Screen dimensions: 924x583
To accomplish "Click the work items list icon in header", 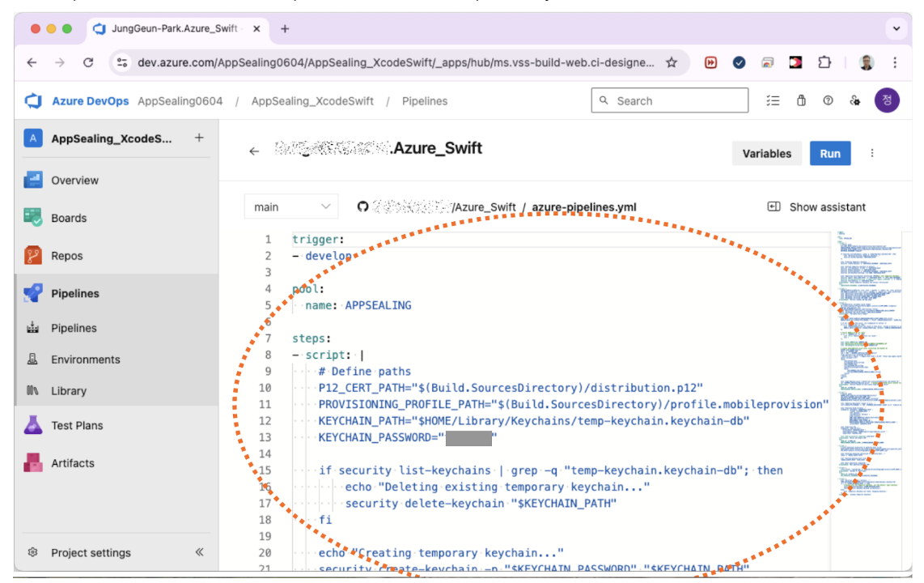I will click(x=773, y=101).
